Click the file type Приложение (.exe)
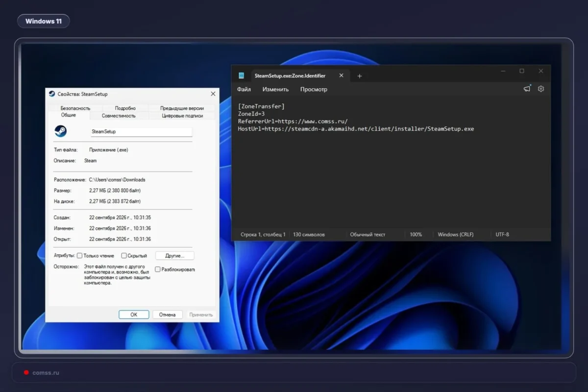 coord(109,150)
